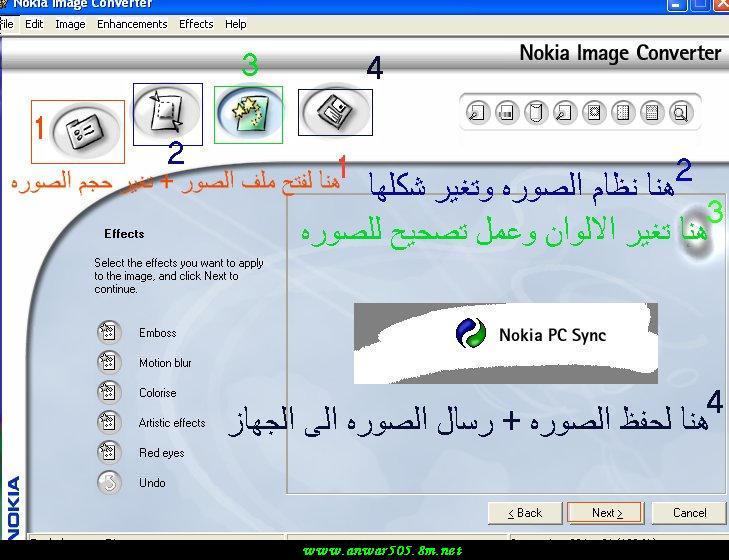Viewport: 729px width, 560px height.
Task: Click the Nokia PC Sync preview image
Action: click(506, 343)
